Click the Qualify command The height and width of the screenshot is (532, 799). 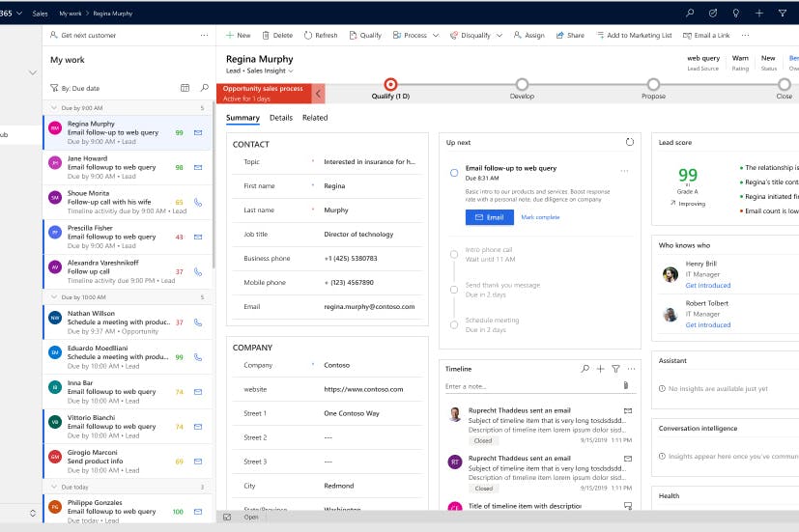(x=365, y=35)
